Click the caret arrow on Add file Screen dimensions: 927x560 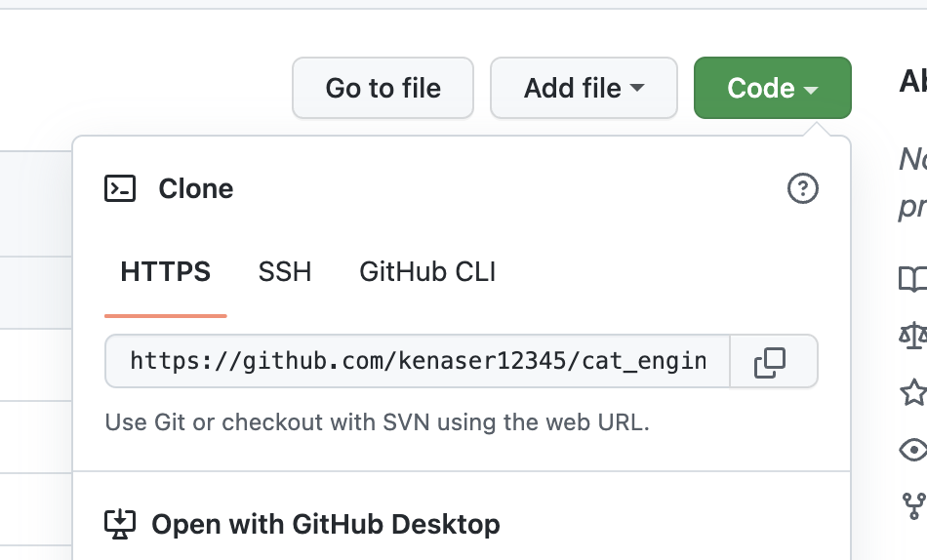[x=637, y=88]
